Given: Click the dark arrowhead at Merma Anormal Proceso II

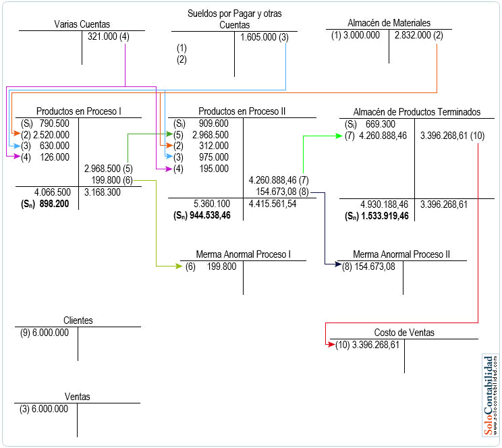Looking at the screenshot, I should pyautogui.click(x=338, y=267).
